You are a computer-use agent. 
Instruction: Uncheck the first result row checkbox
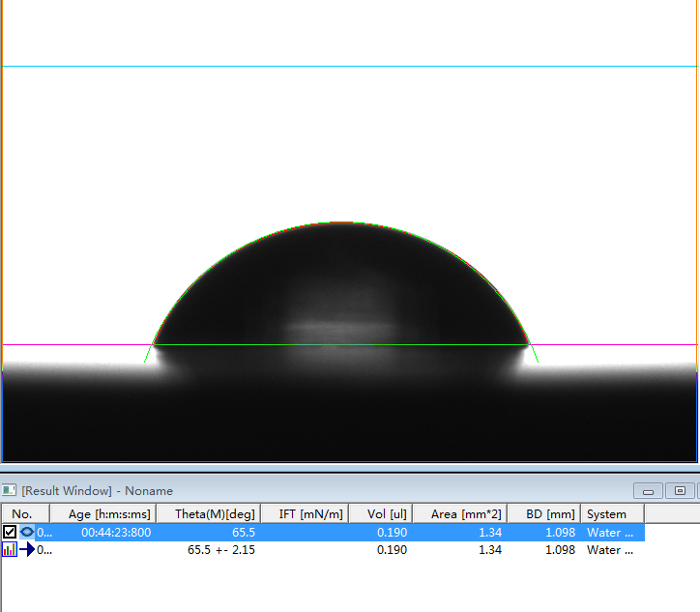click(10, 533)
